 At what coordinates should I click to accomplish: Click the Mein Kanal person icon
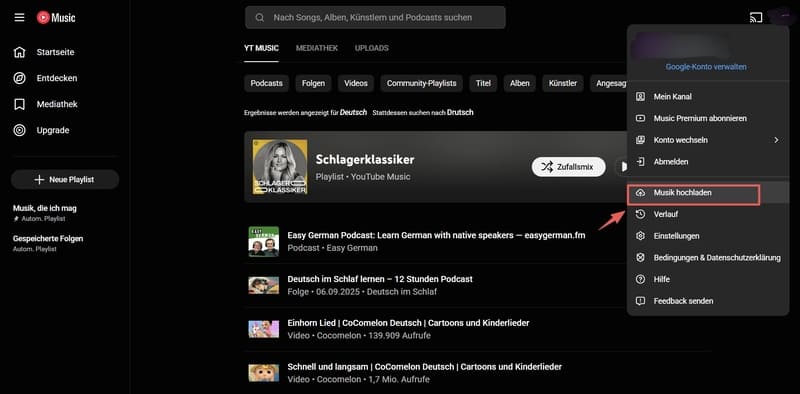(640, 96)
